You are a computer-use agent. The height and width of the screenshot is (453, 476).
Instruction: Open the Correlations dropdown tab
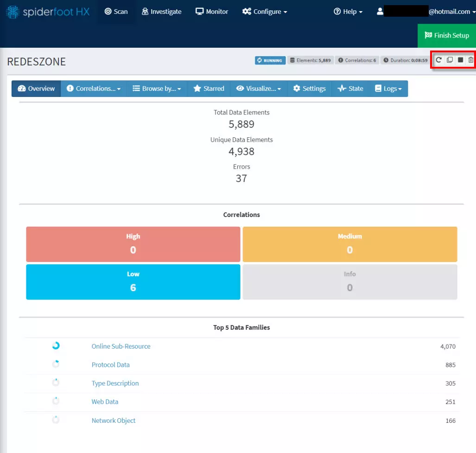point(93,89)
